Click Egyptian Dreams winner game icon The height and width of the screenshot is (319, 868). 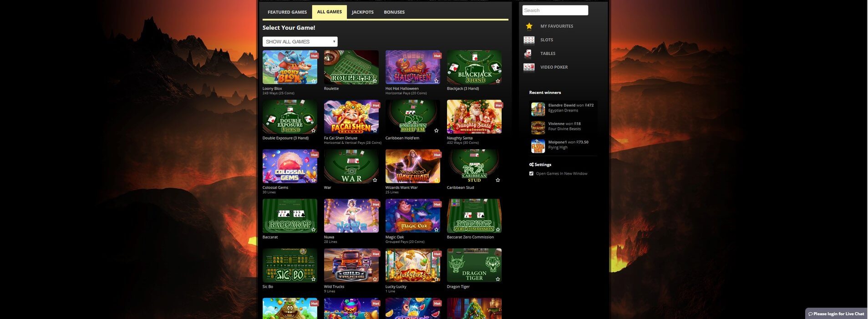click(x=538, y=109)
